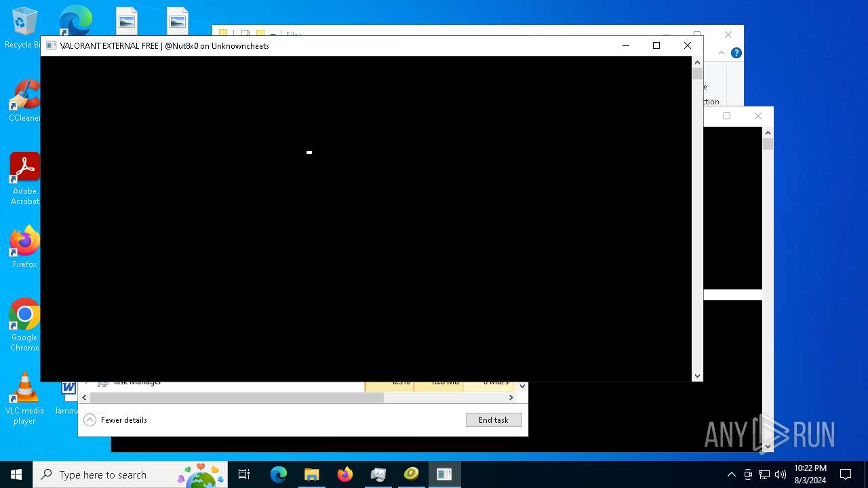Open the notification center

(x=846, y=474)
